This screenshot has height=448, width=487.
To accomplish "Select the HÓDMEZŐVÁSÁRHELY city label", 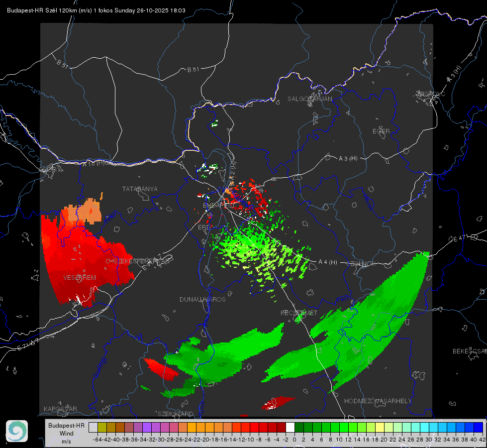I will tap(378, 401).
